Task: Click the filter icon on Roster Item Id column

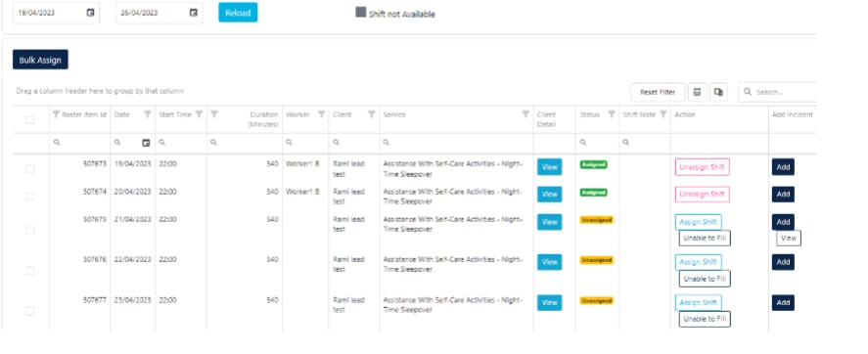Action: pyautogui.click(x=56, y=114)
